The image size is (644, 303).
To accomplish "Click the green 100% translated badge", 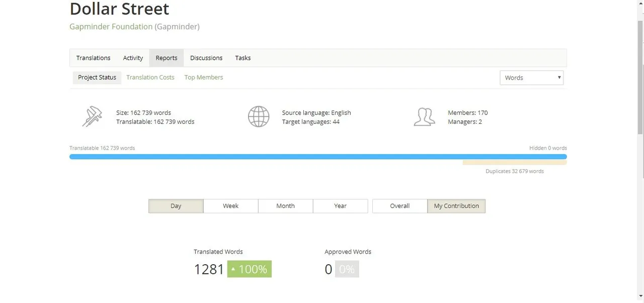I will [250, 269].
